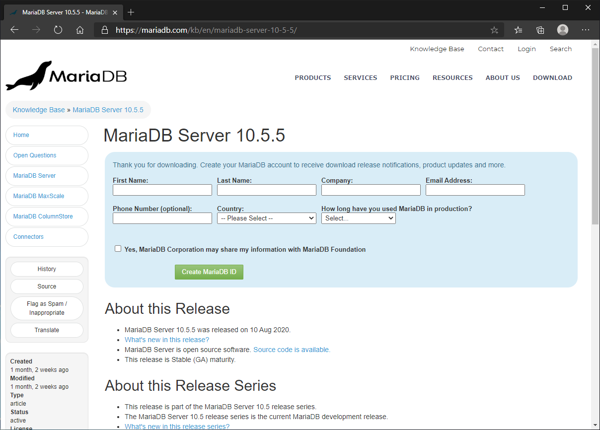Screen dimensions: 600x430
Task: Open the SERVICES menu
Action: tap(360, 78)
